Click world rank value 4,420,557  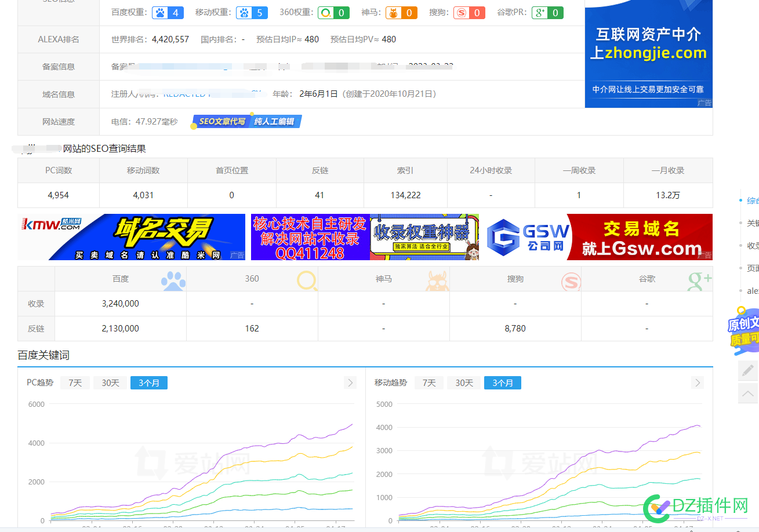170,39
